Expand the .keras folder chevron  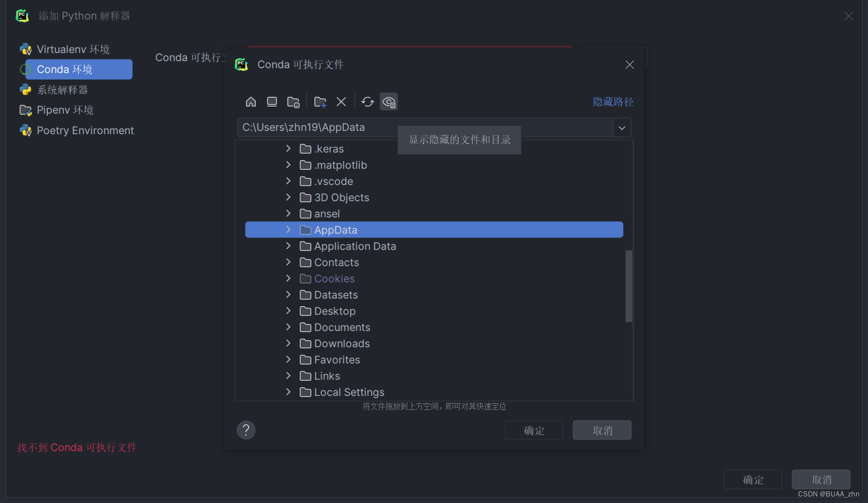[x=288, y=148]
